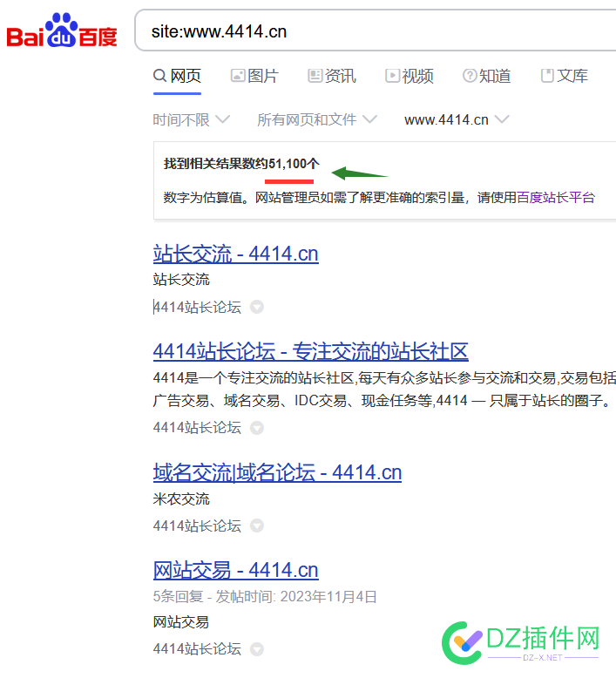Screen dimensions: 616x678
Task: Expand arrow icon under 专注交流的站长社区 result
Action: 257,428
